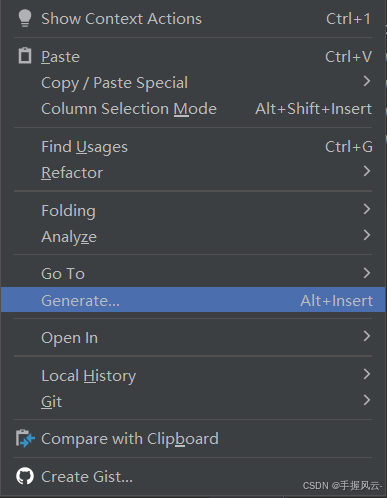Expand the Refactor submenu arrow

367,171
